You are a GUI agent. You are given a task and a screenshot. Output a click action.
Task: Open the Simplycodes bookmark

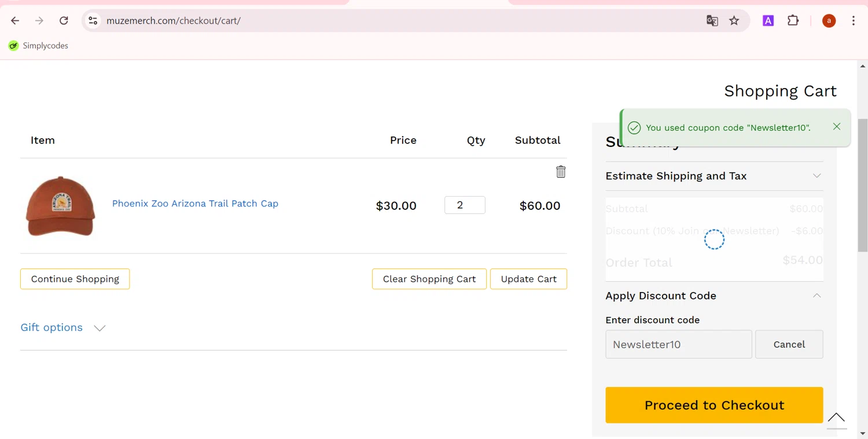38,46
